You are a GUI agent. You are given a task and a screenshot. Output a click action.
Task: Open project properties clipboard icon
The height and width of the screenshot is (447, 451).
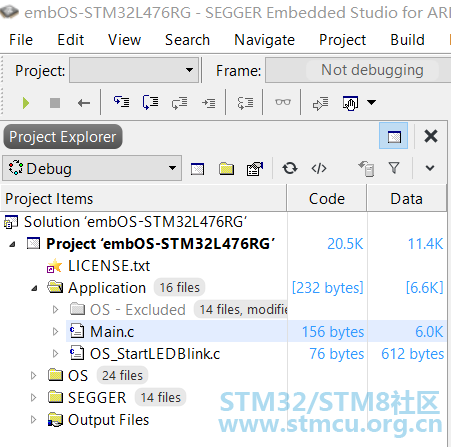click(x=255, y=169)
